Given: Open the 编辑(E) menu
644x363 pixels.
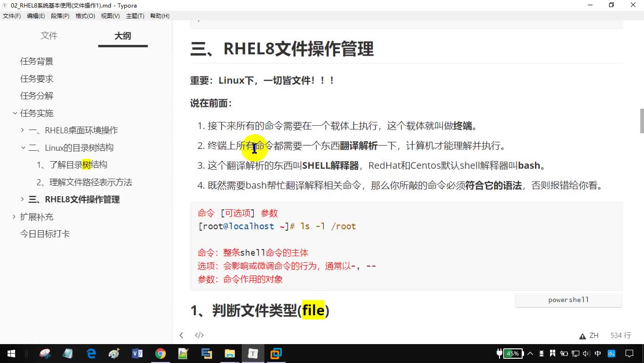Looking at the screenshot, I should click(x=36, y=16).
